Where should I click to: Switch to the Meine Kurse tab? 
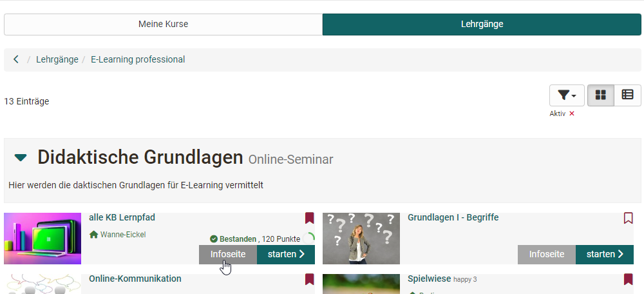pyautogui.click(x=163, y=24)
